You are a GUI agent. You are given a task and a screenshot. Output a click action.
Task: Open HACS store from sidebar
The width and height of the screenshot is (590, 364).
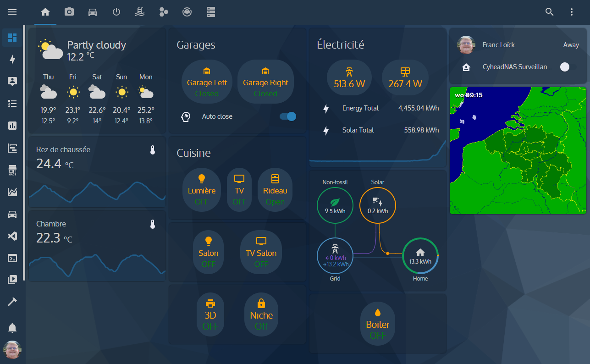click(12, 170)
